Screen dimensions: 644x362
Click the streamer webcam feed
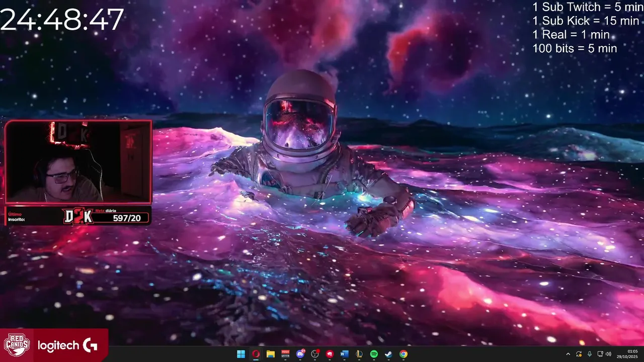[x=78, y=162]
